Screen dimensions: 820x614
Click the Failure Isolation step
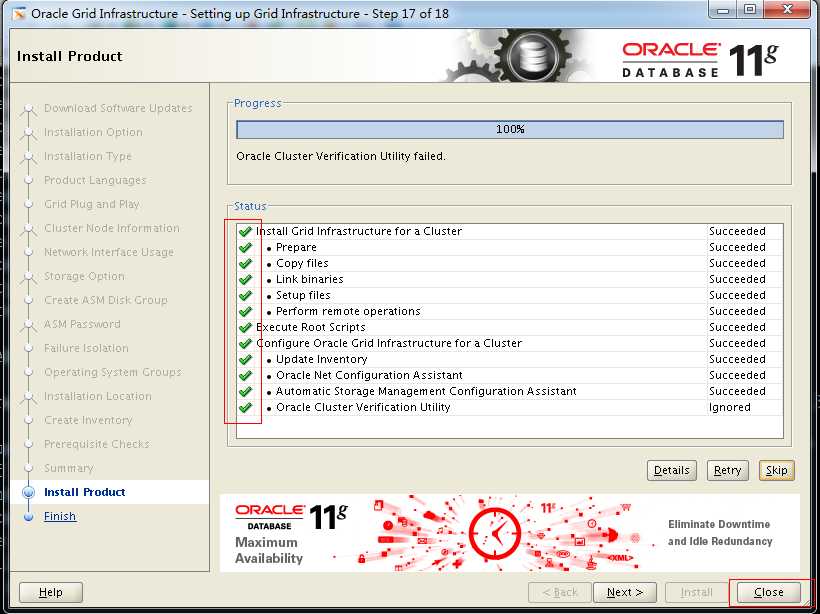(86, 348)
